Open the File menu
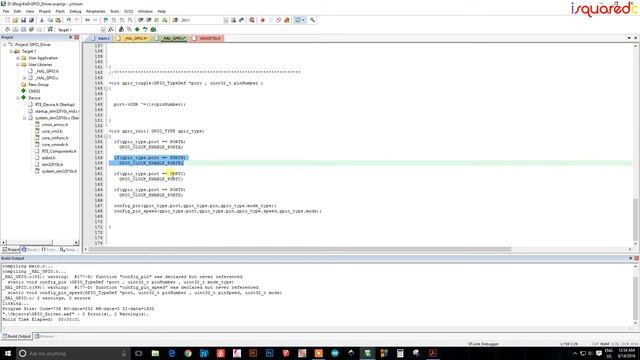 coord(6,11)
